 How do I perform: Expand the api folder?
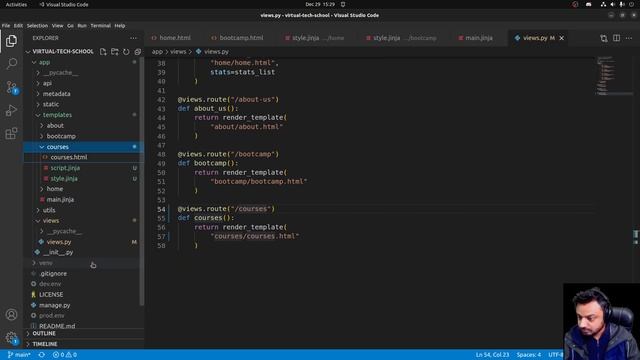click(x=47, y=83)
